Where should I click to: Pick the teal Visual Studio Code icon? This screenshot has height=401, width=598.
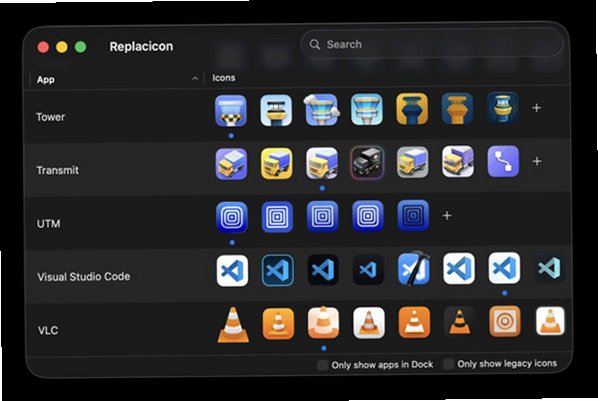click(x=550, y=267)
